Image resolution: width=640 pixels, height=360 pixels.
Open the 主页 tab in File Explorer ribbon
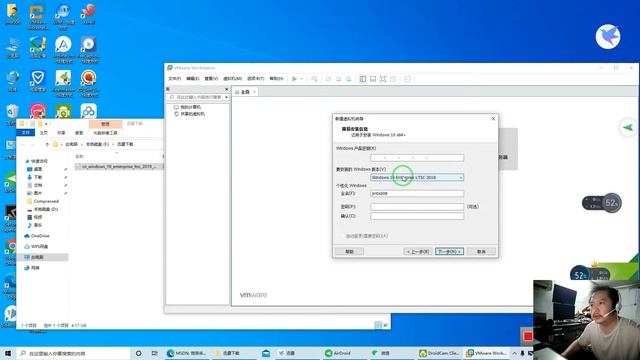point(44,133)
